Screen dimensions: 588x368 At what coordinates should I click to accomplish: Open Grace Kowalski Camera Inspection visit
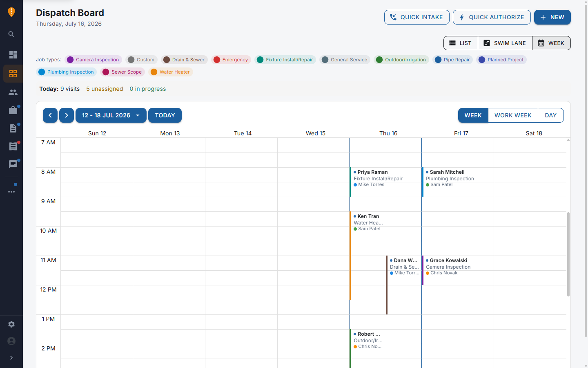pos(457,270)
